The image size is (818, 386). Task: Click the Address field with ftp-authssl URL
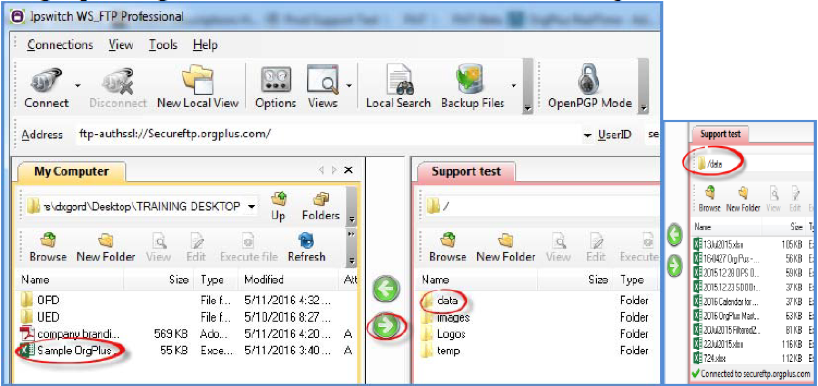pyautogui.click(x=328, y=134)
